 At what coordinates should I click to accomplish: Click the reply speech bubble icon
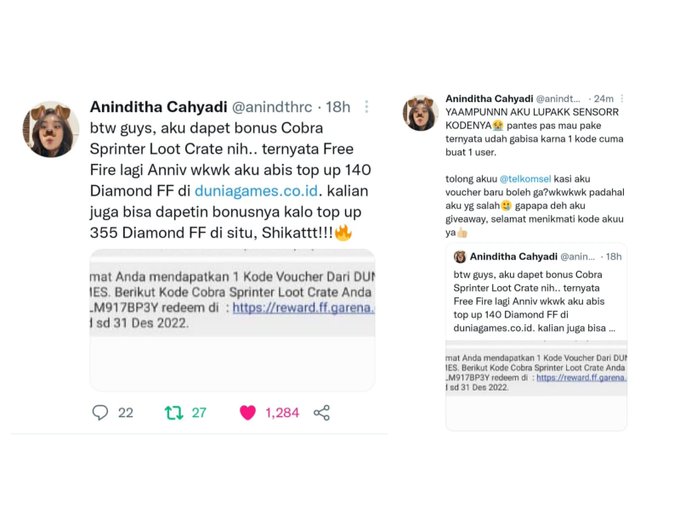100,412
